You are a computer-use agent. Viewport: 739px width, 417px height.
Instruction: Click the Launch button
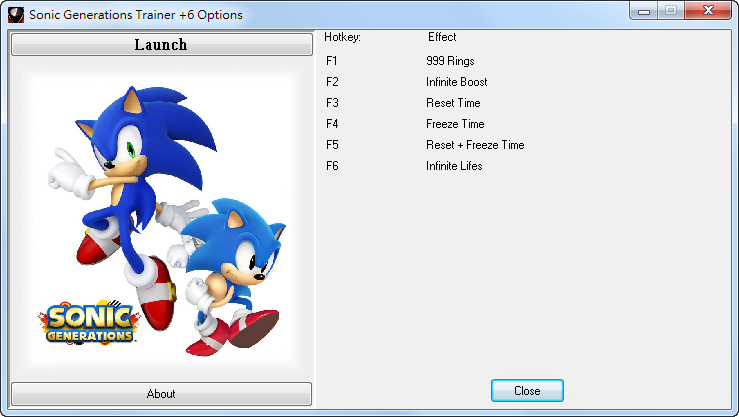(162, 44)
